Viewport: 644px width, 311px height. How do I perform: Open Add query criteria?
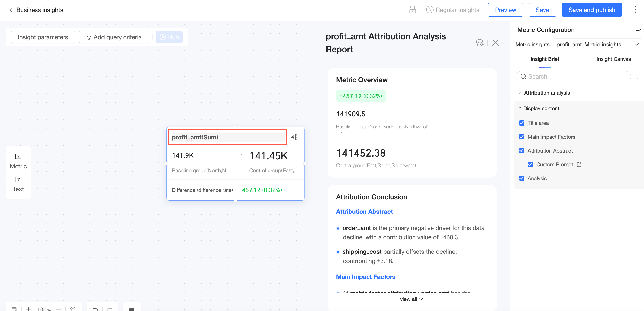114,37
